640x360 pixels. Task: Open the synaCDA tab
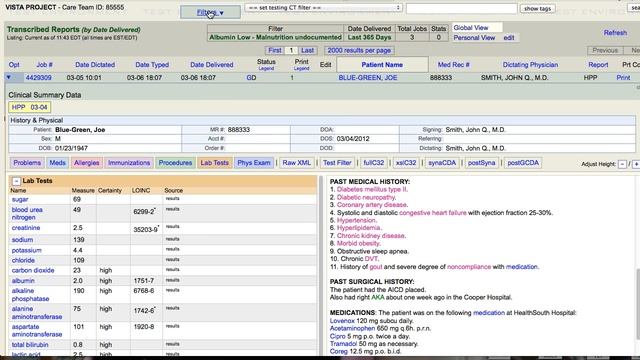442,163
